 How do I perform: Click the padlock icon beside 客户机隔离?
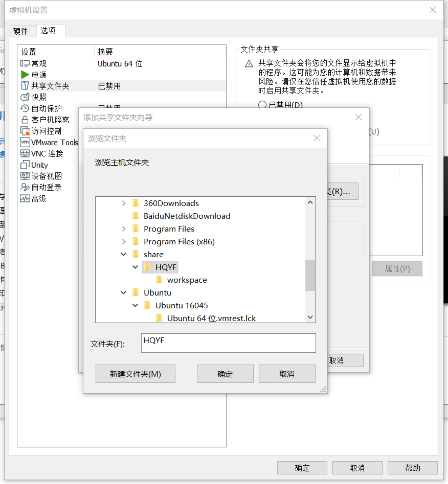point(25,120)
